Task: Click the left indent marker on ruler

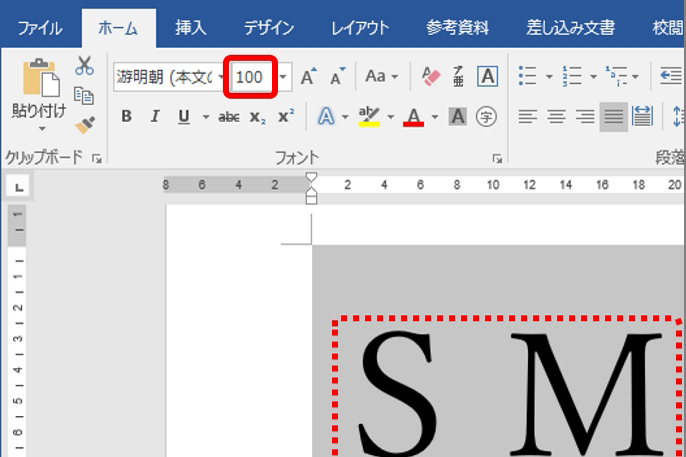Action: [x=311, y=199]
